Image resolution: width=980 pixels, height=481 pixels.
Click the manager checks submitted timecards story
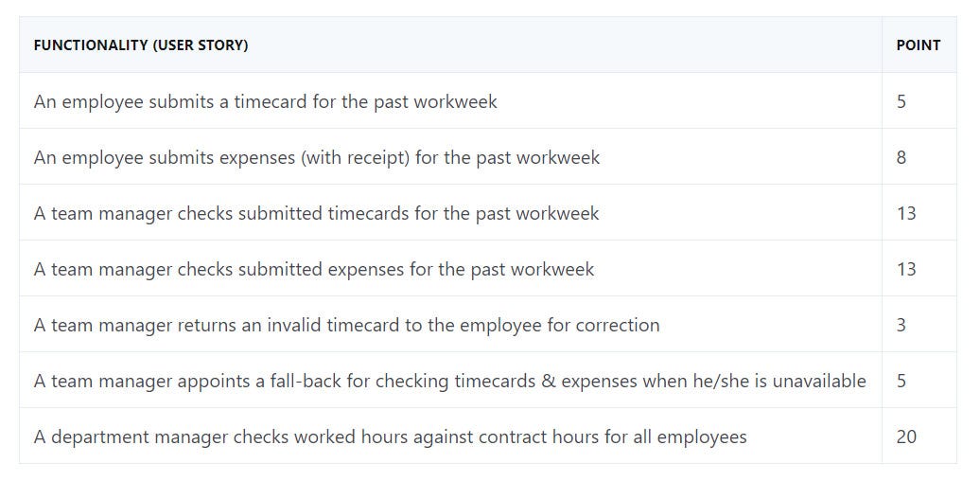316,213
